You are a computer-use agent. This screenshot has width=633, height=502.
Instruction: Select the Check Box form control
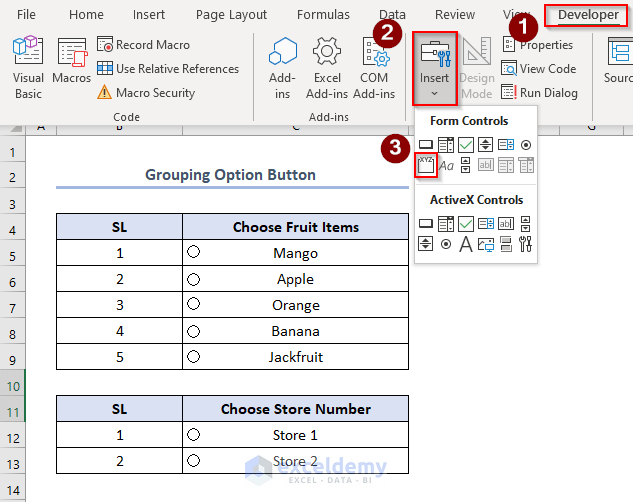(466, 145)
